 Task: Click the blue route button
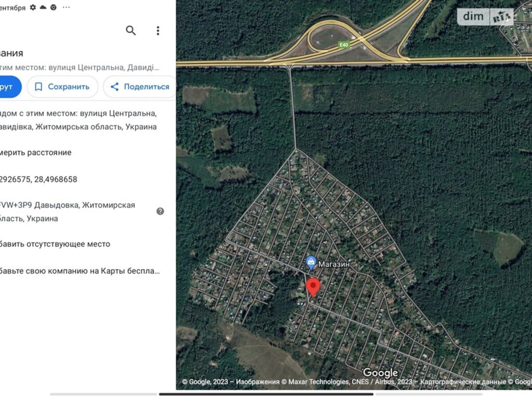pyautogui.click(x=9, y=87)
